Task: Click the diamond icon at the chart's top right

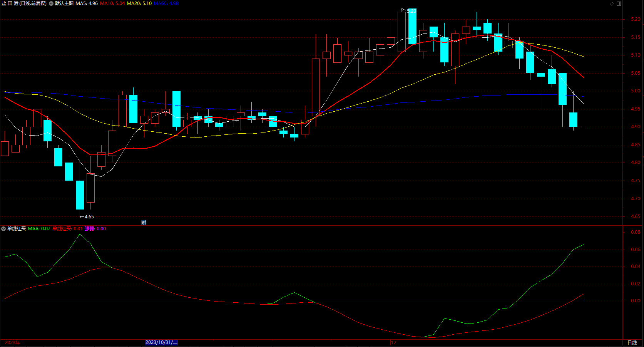Action: tap(612, 3)
